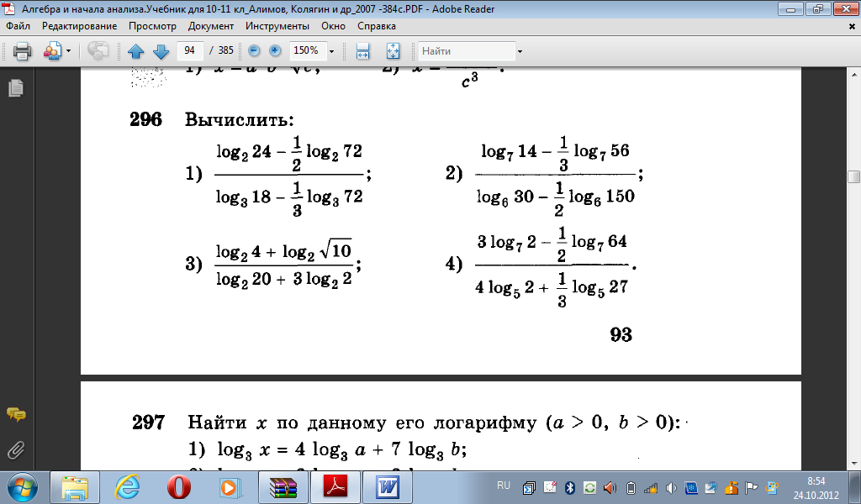The height and width of the screenshot is (504, 861).
Task: Launch Opera browser from the taskbar
Action: pos(178,487)
